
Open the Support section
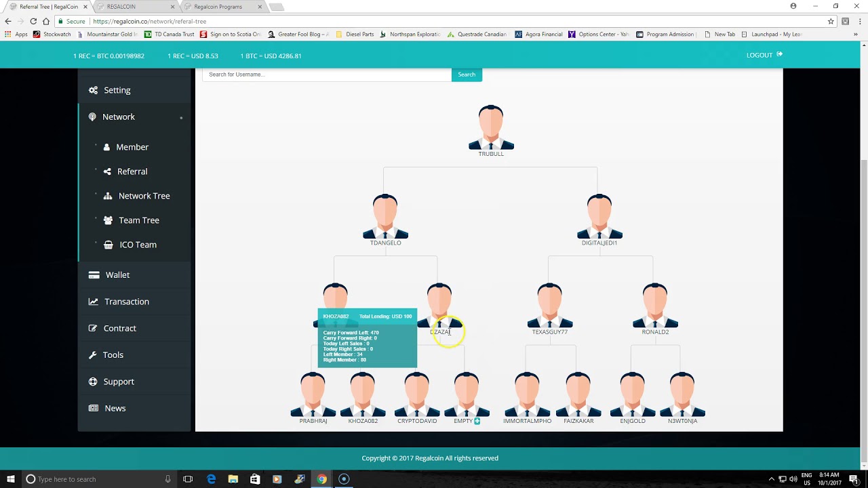point(135,382)
